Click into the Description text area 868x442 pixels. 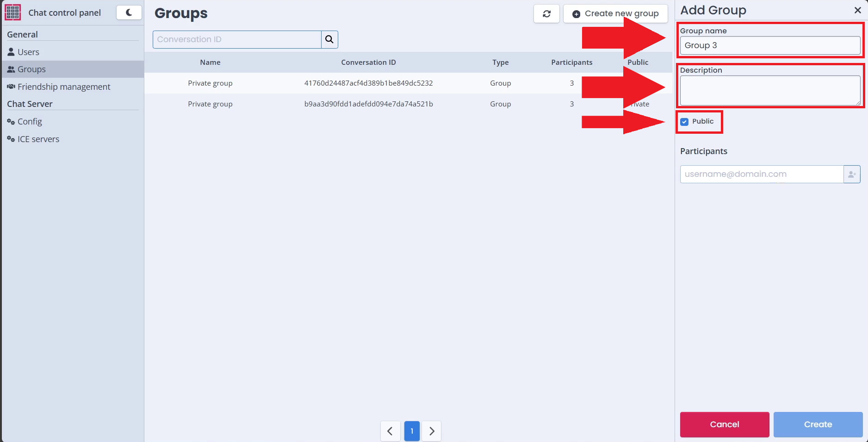770,91
